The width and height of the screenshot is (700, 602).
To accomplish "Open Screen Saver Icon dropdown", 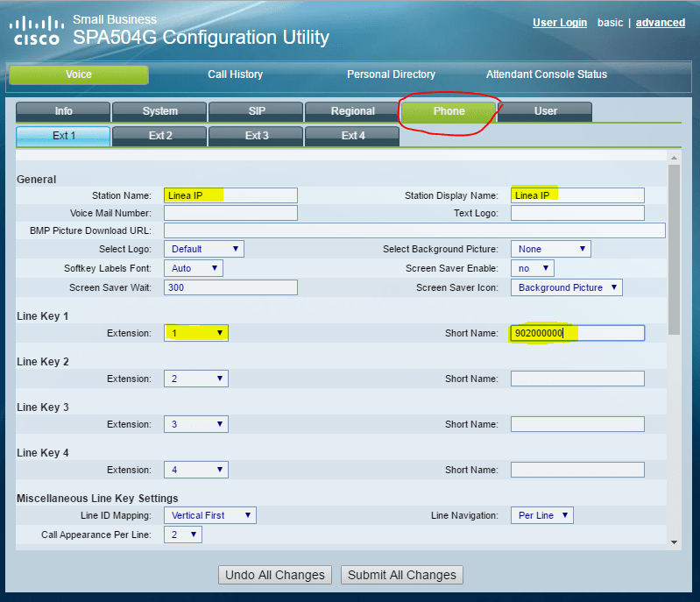I will (567, 287).
